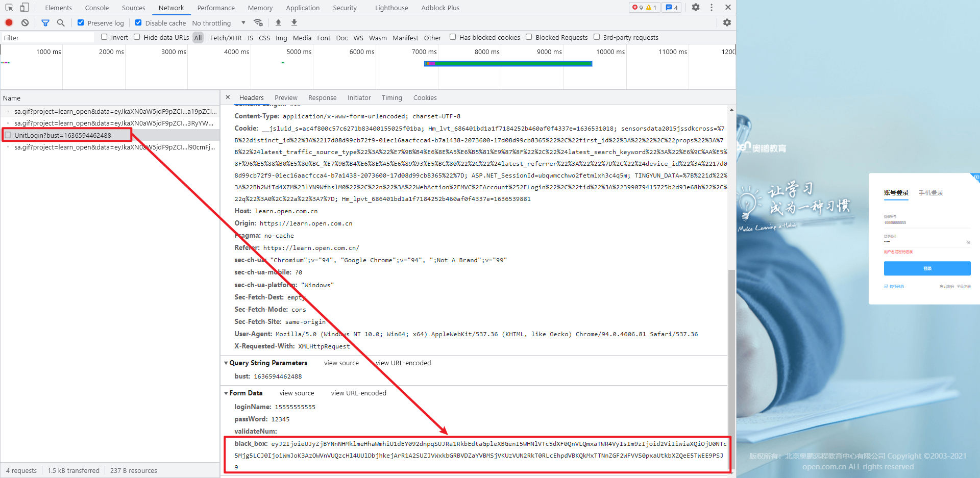This screenshot has width=980, height=478.
Task: Enable the Invert filter checkbox
Action: click(104, 37)
